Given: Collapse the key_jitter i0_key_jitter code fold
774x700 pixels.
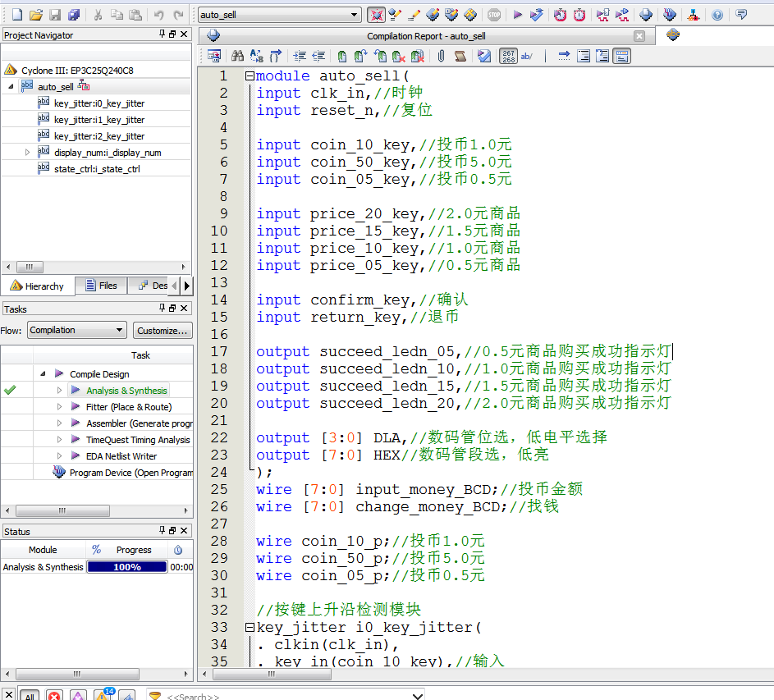Looking at the screenshot, I should pyautogui.click(x=250, y=628).
